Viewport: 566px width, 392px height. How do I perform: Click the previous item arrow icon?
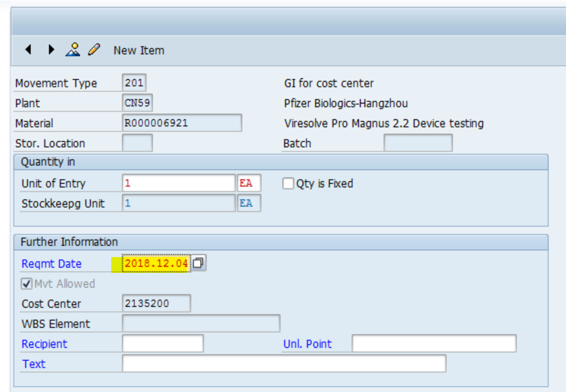28,50
